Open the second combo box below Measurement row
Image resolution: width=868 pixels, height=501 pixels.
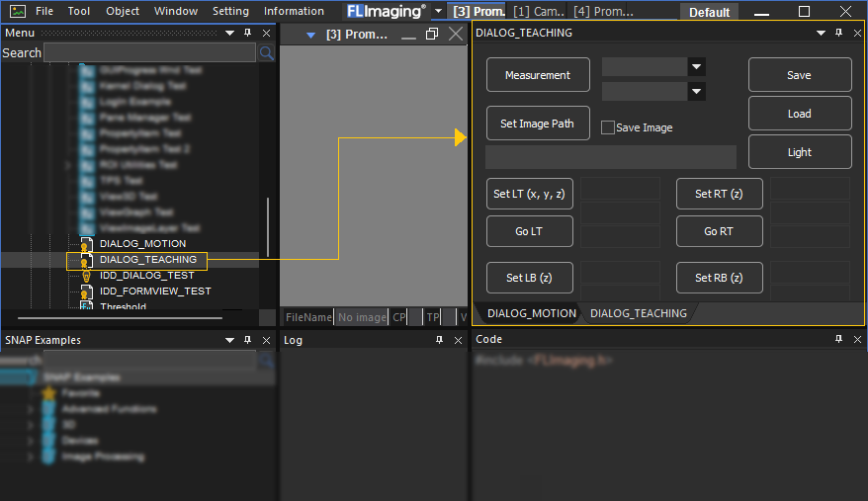(x=696, y=91)
